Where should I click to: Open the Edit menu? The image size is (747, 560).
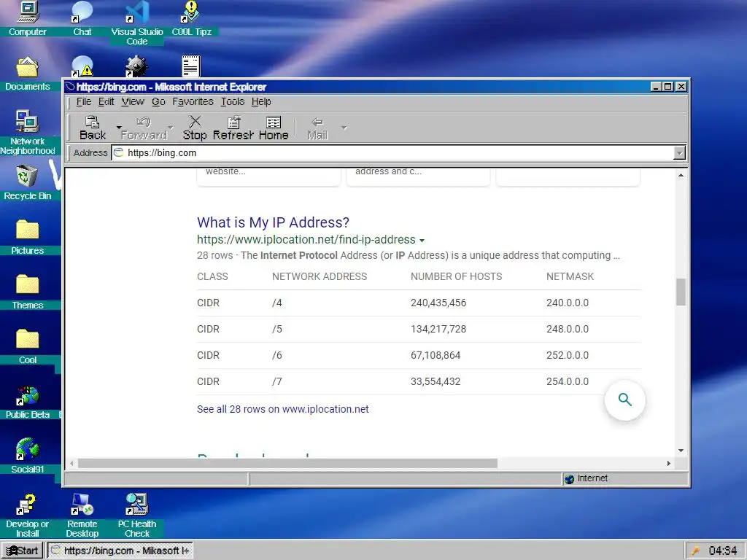pyautogui.click(x=106, y=101)
